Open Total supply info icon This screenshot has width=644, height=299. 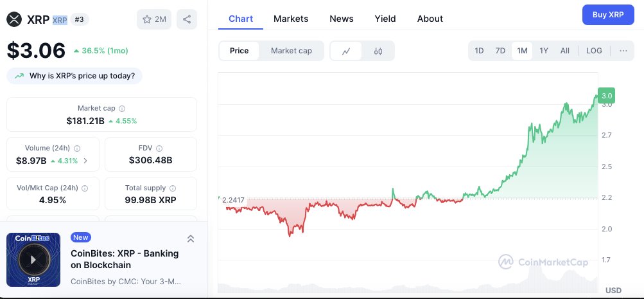[173, 188]
